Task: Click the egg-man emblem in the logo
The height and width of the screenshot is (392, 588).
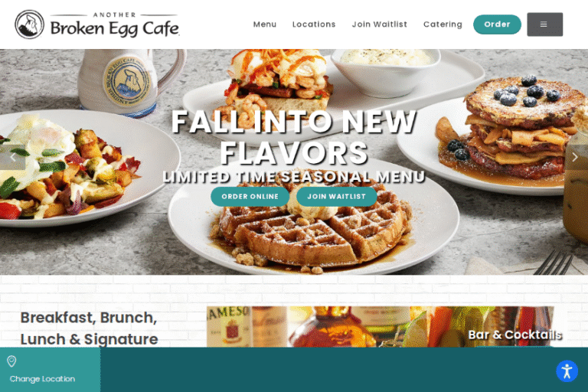Action: pos(29,24)
